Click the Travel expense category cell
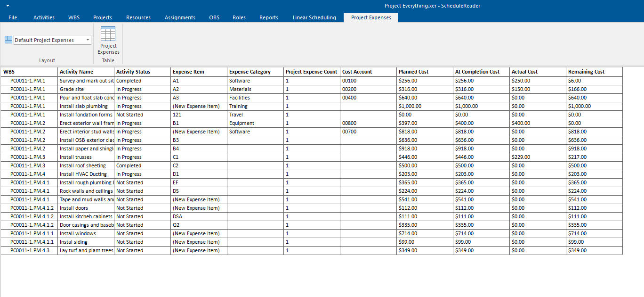Screen dimensions: 644x297 256,115
